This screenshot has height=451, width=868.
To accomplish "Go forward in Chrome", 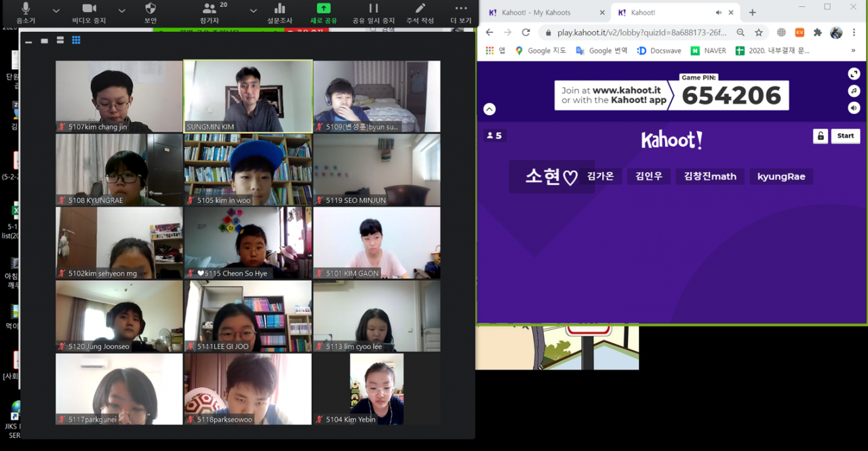I will click(508, 33).
